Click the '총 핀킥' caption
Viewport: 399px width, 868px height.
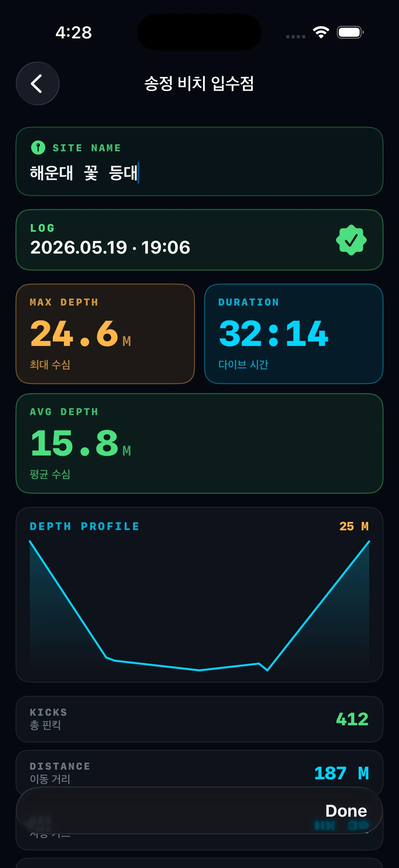click(x=45, y=725)
